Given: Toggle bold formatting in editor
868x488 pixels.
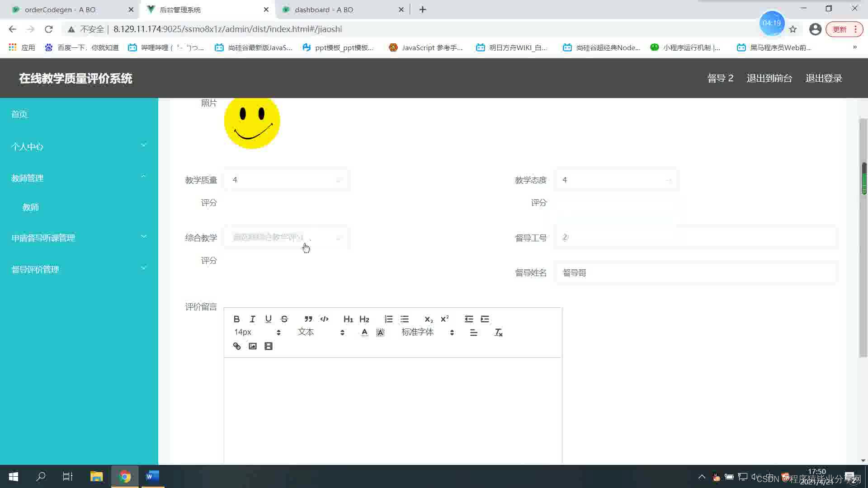Looking at the screenshot, I should (236, 319).
